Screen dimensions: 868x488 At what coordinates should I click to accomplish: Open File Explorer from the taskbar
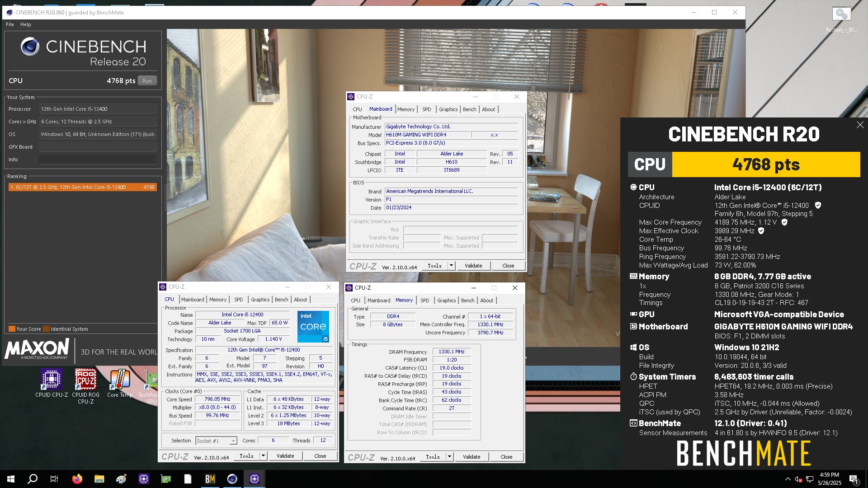pyautogui.click(x=99, y=479)
